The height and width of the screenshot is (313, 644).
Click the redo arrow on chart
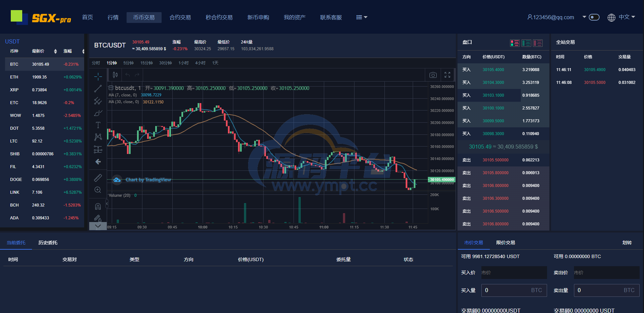(x=137, y=75)
